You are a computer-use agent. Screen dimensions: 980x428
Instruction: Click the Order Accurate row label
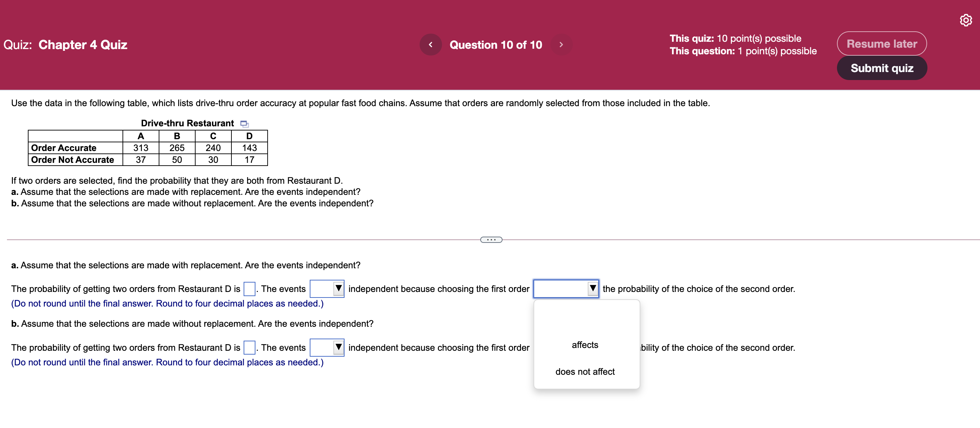(64, 148)
